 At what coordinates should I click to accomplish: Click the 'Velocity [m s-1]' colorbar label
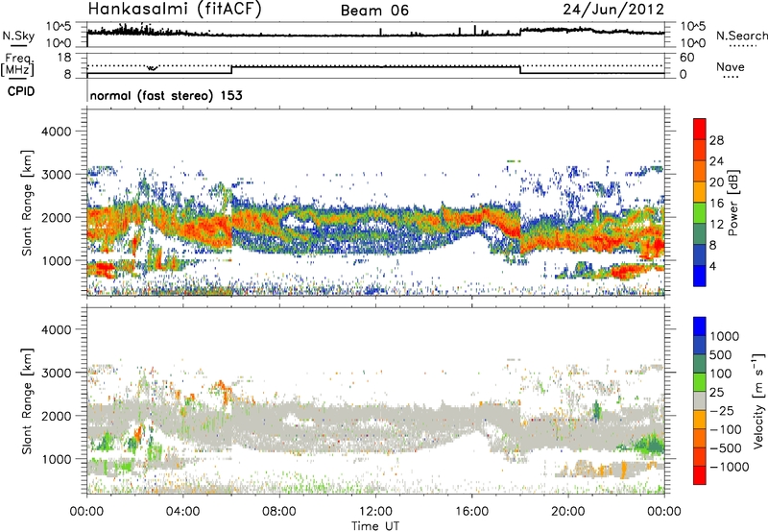click(759, 400)
